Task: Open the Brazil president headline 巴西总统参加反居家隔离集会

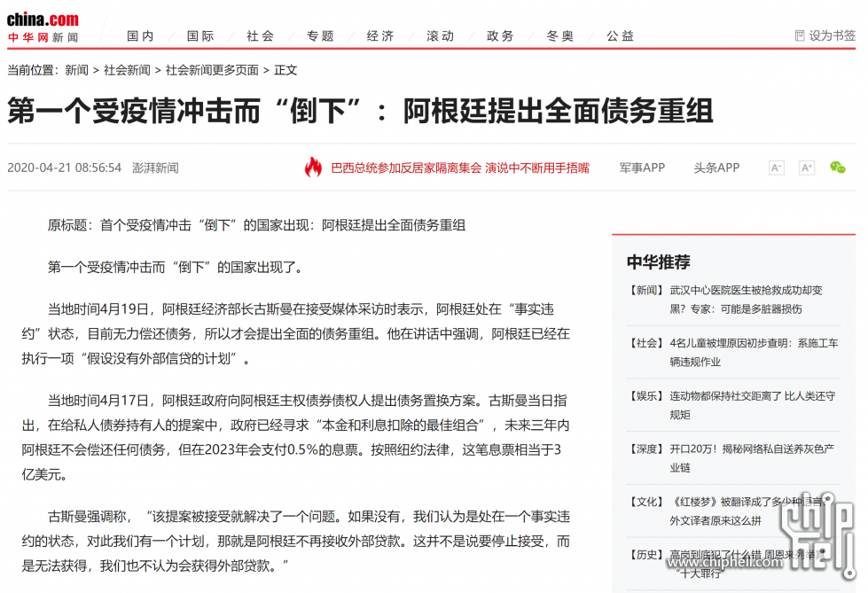Action: 460,168
